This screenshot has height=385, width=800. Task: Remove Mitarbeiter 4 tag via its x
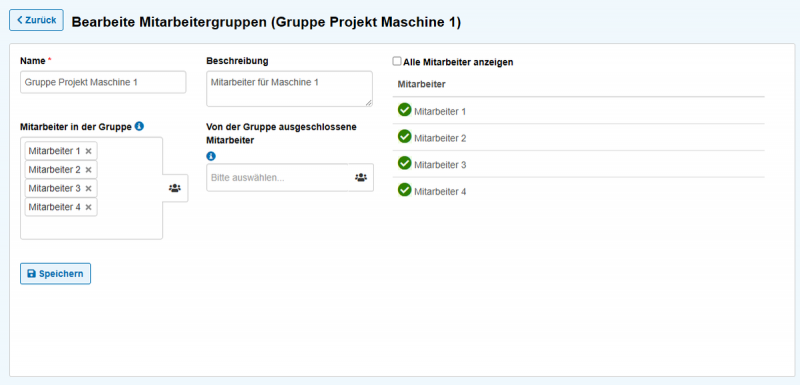coord(88,207)
